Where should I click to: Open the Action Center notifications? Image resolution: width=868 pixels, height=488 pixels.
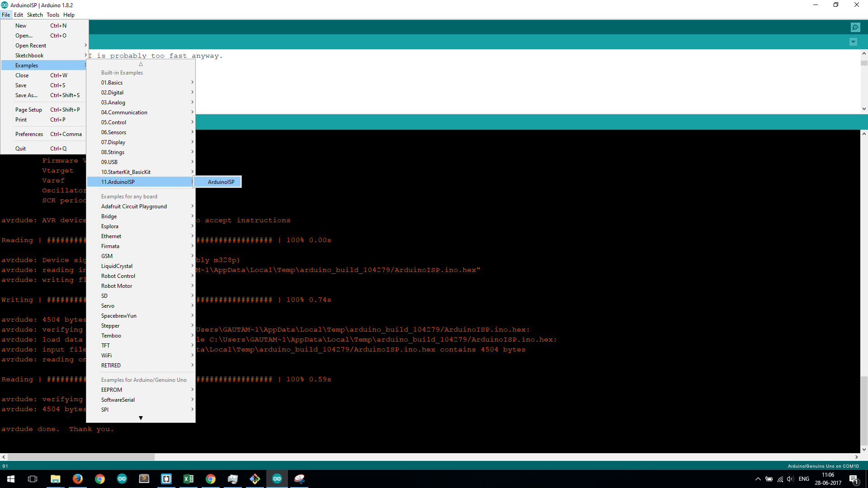(854, 479)
